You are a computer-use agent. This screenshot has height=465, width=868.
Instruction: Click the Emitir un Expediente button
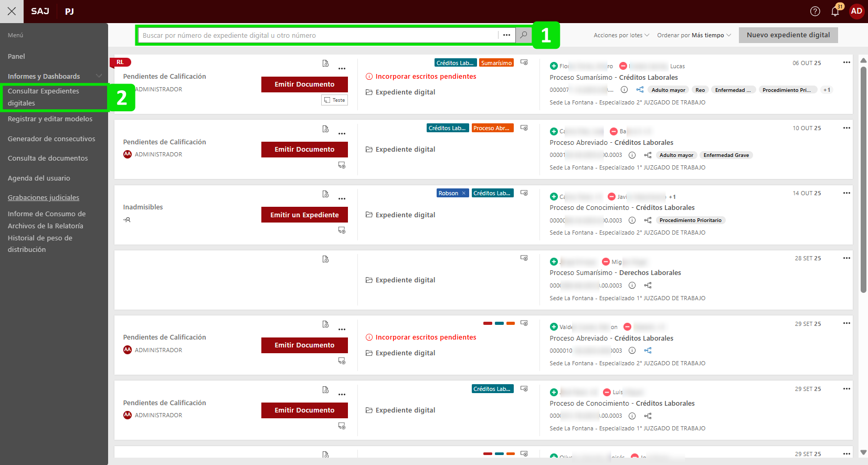point(304,215)
